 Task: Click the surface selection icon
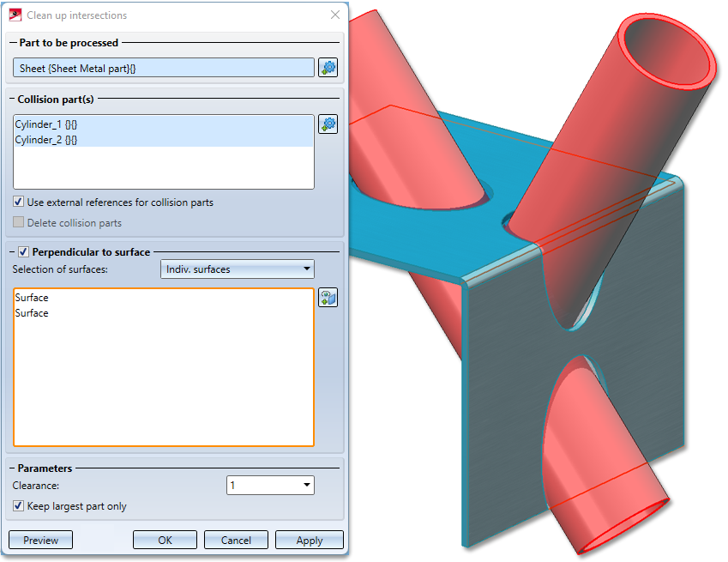328,298
